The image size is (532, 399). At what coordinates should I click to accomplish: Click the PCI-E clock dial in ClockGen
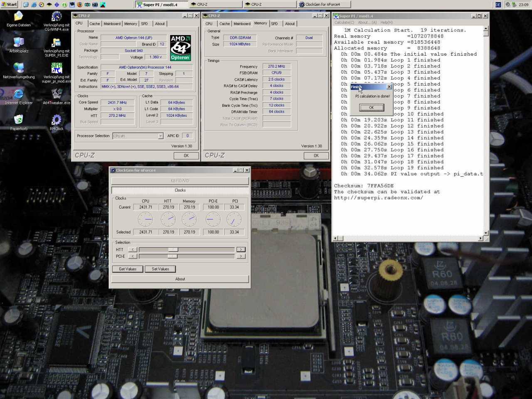pos(213,219)
